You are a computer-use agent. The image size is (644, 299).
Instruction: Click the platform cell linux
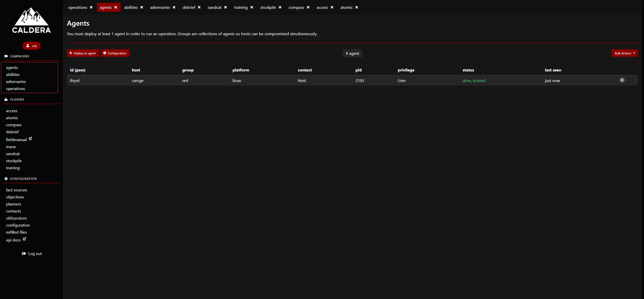click(237, 80)
